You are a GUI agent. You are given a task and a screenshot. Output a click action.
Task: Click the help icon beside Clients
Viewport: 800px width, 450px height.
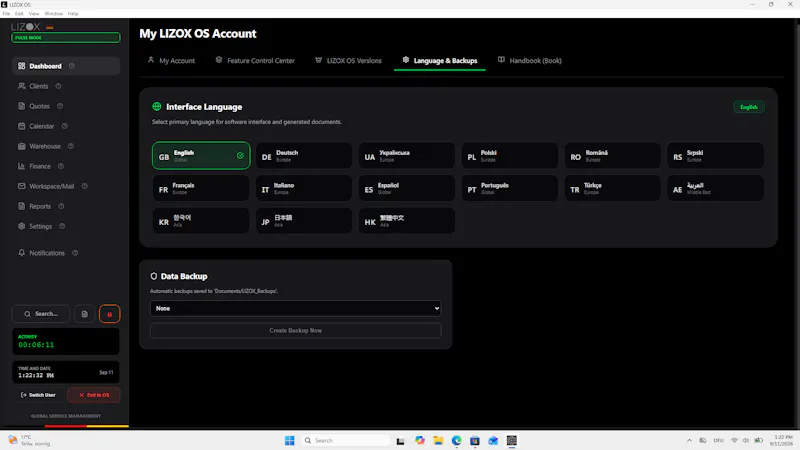point(59,86)
